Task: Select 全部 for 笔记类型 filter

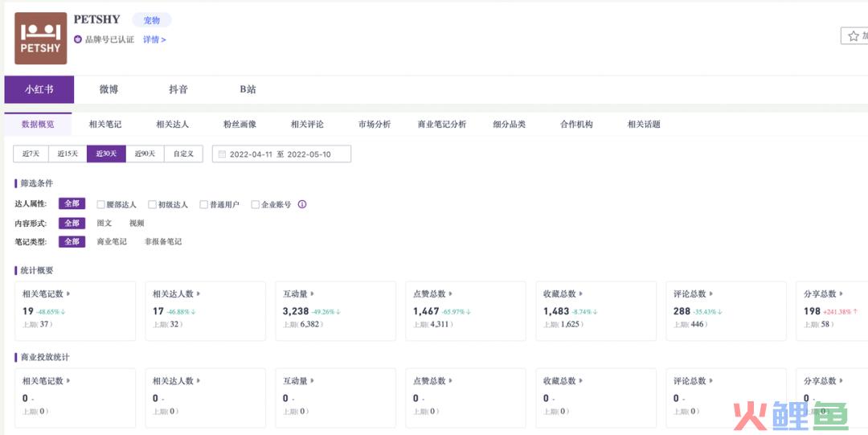Action: (72, 242)
